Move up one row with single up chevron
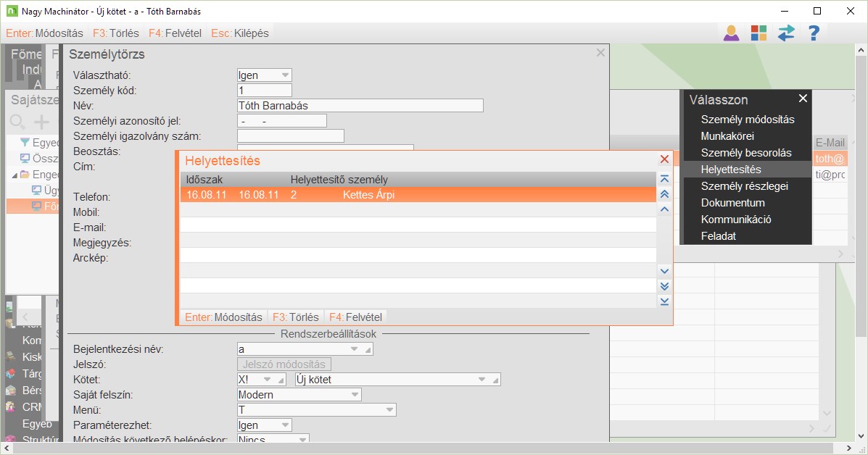868x455 pixels. click(665, 209)
